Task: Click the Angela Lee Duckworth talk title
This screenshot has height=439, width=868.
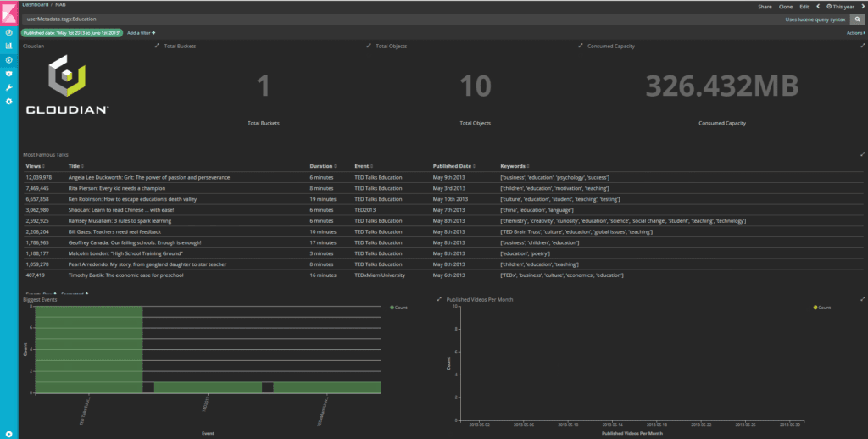Action: click(x=149, y=178)
